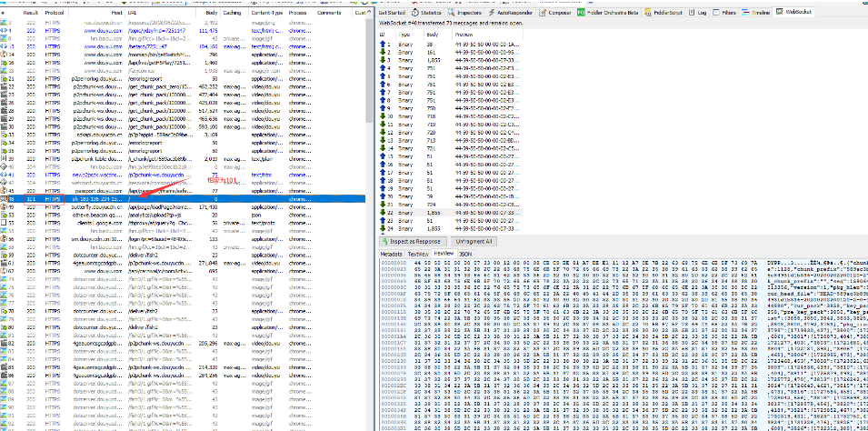Screen dimensions: 868x431
Task: Select session 36 api live getH5Play row
Action: [183, 63]
